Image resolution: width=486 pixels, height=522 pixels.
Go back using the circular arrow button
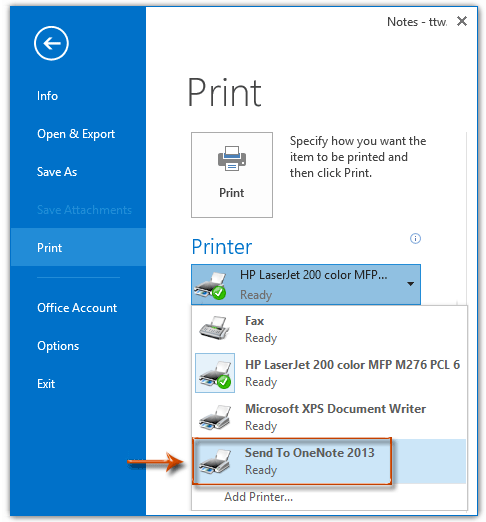[51, 43]
